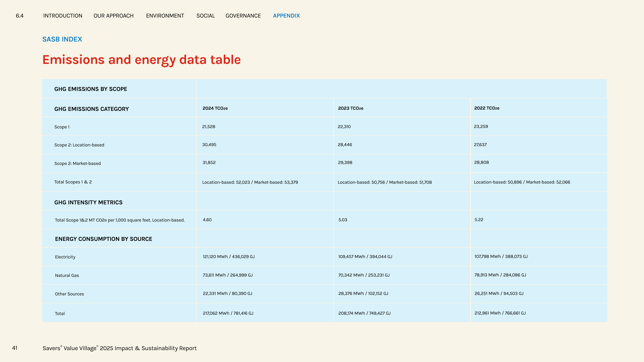644x362 pixels.
Task: Select the Natural Gas row label
Action: [x=67, y=275]
